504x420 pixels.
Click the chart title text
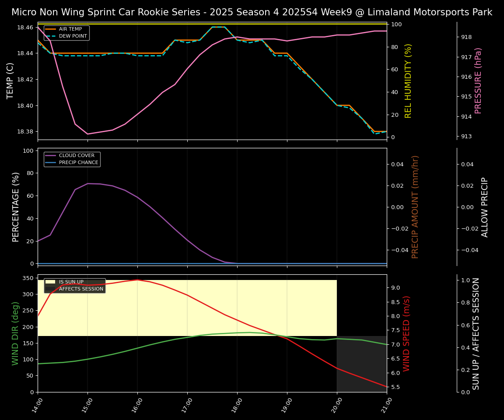click(x=252, y=12)
